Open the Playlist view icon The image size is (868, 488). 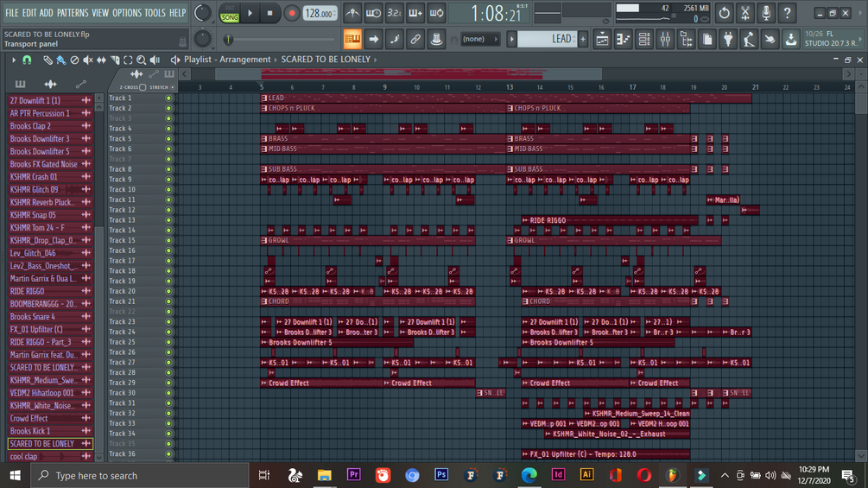tap(602, 39)
